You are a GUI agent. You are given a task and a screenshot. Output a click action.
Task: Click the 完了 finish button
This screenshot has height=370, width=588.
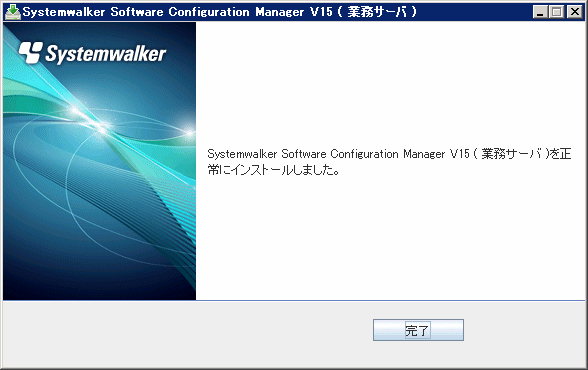[x=418, y=330]
